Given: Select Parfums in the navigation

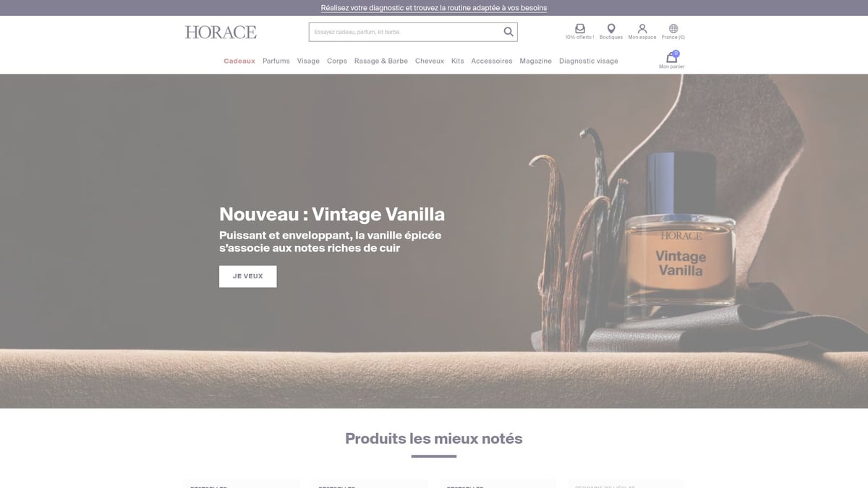Looking at the screenshot, I should [x=276, y=61].
